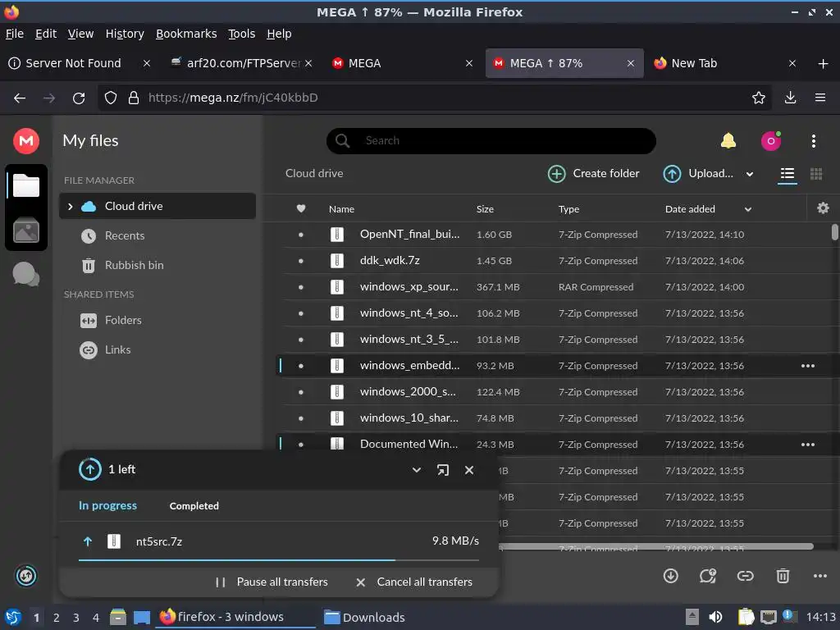Show the In progress transfers tab
Viewport: 840px width, 630px height.
[x=107, y=505]
